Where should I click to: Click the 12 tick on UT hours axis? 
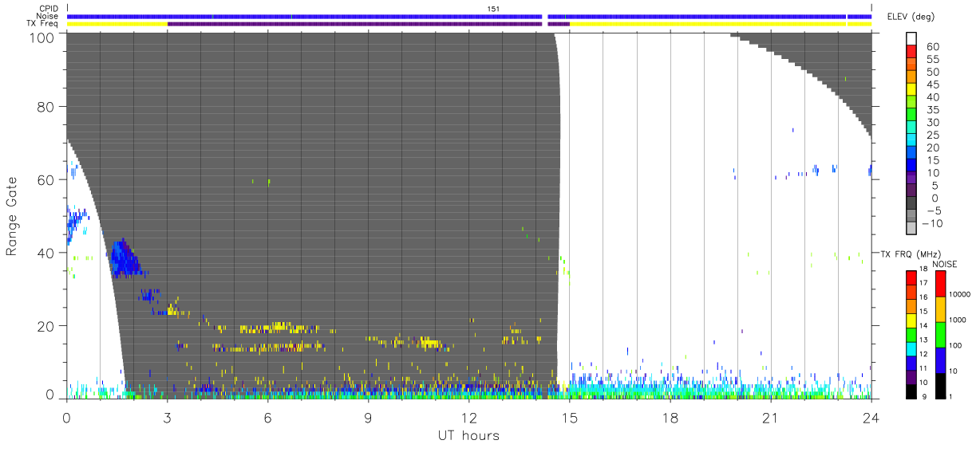pos(468,417)
